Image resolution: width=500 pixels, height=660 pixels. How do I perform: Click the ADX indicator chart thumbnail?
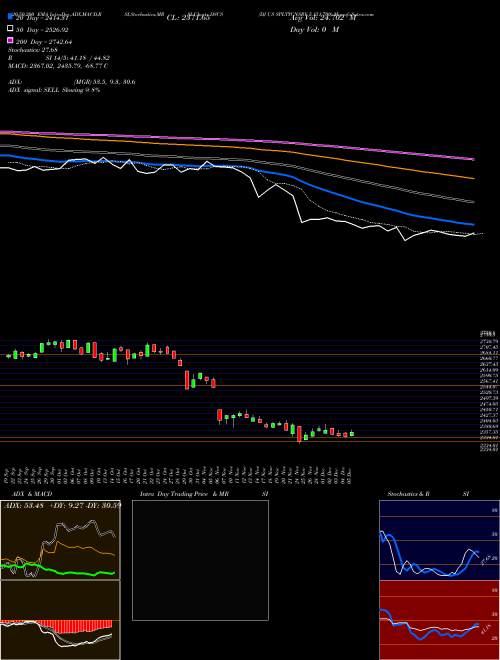[x=60, y=540]
